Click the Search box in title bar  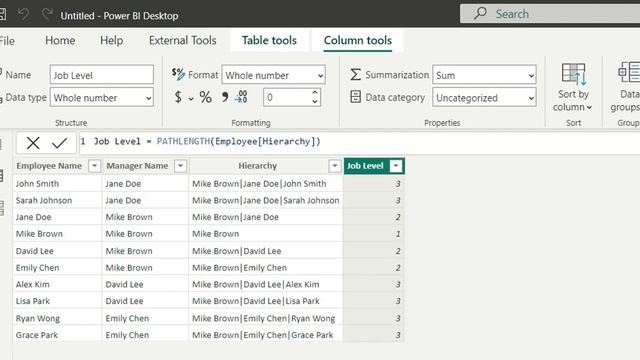point(551,14)
